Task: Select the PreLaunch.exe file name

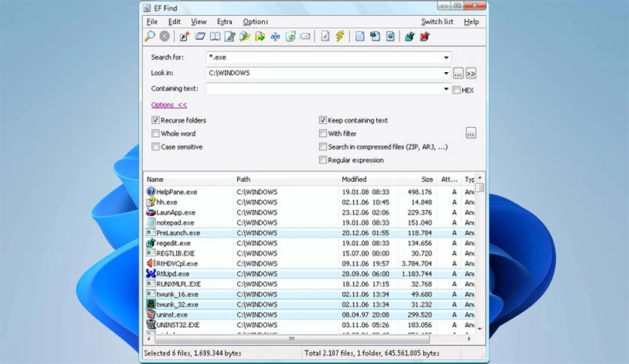Action: coord(178,233)
